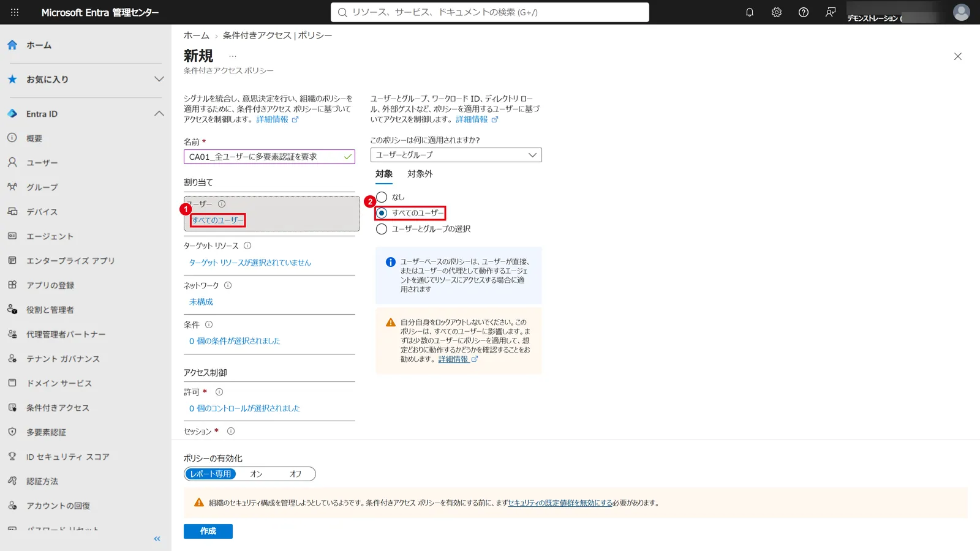Select the すべてのユーザー radio button
The height and width of the screenshot is (551, 980).
[382, 213]
